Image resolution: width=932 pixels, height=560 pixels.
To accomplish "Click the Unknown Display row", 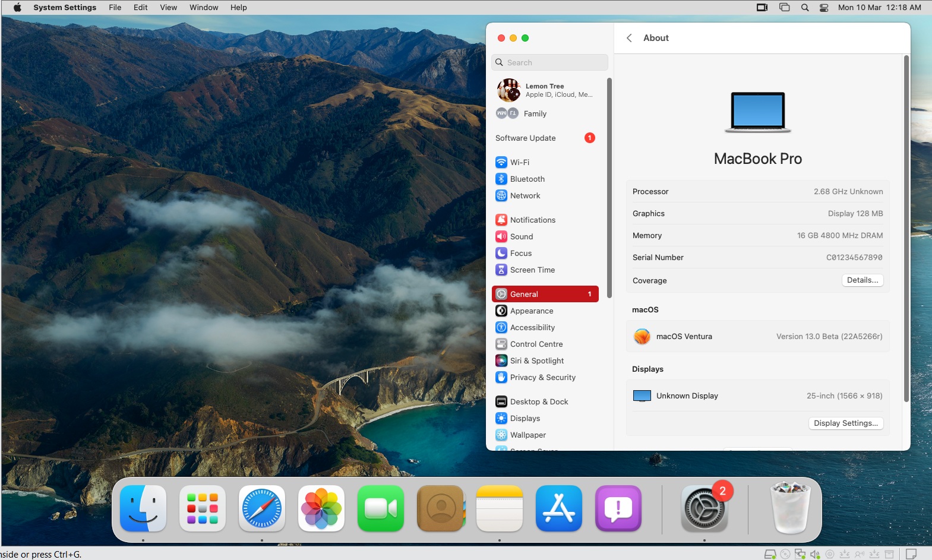I will (758, 396).
